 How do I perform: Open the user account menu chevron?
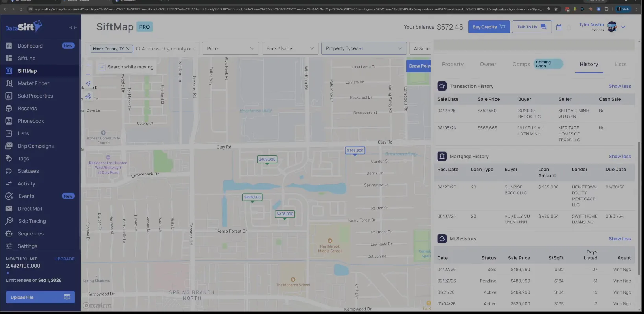(623, 27)
